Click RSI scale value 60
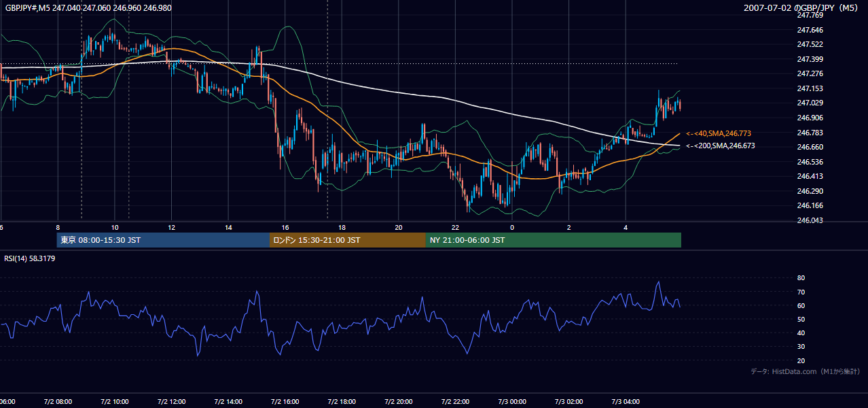 [801, 305]
